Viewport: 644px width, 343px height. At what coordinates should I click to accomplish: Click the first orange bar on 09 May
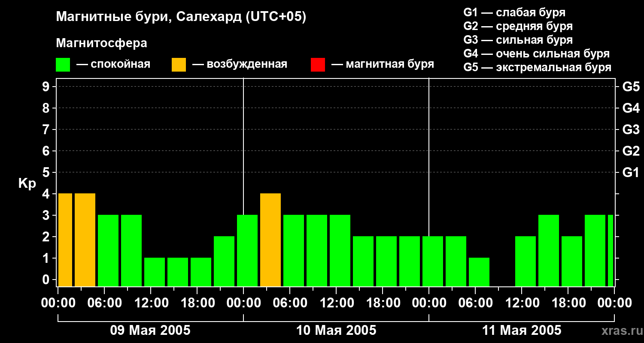(x=65, y=240)
